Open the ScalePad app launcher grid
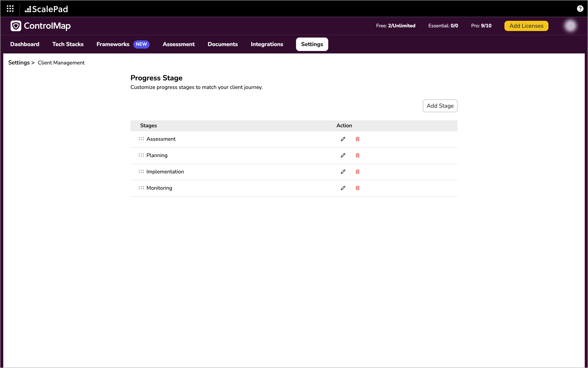 point(10,9)
